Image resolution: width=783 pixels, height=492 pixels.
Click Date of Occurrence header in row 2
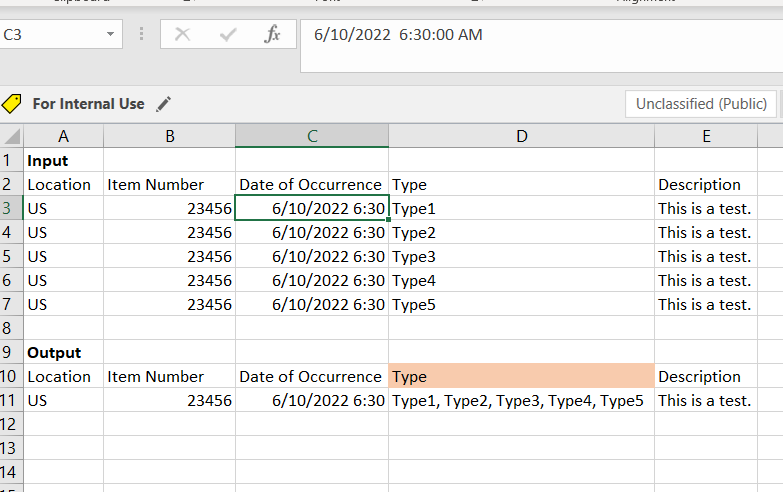pyautogui.click(x=312, y=184)
